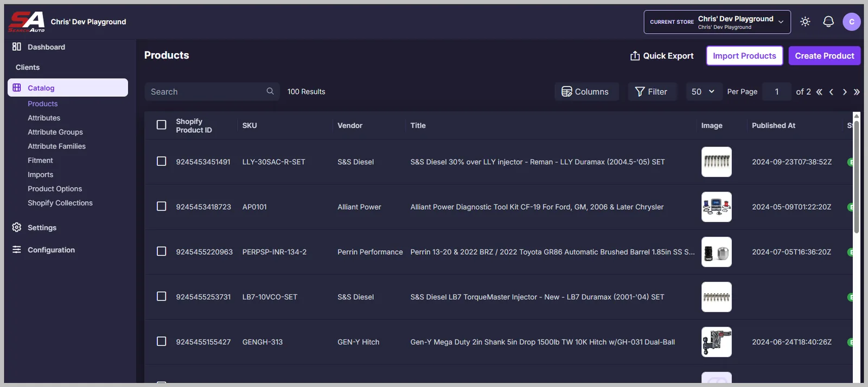Go to the previous page

[x=831, y=92]
